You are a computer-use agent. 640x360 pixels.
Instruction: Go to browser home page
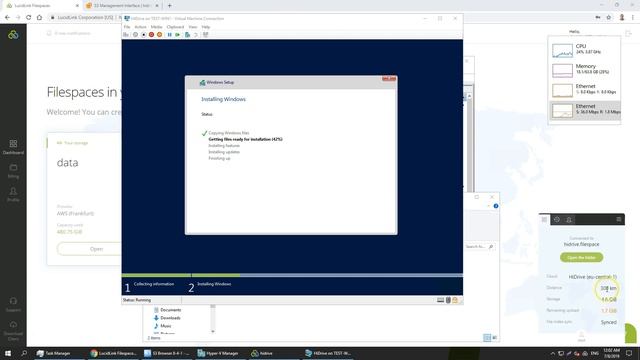(39, 18)
